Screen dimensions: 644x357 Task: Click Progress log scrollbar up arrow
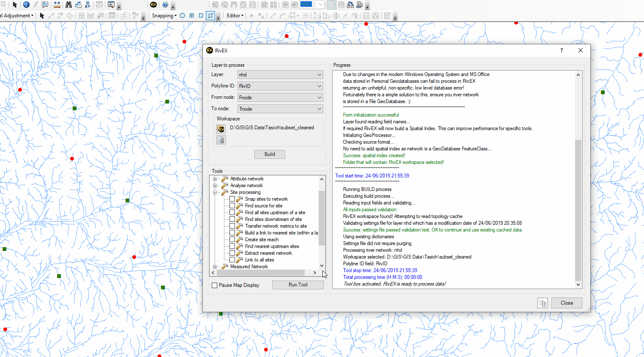tap(578, 75)
